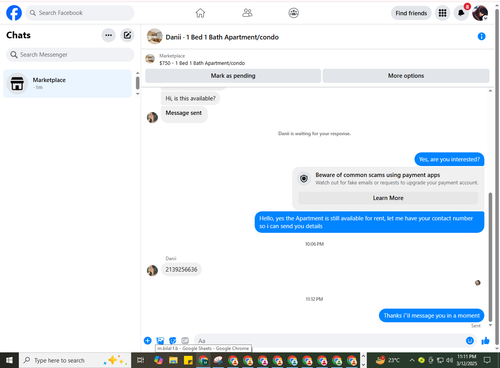This screenshot has width=500, height=368.
Task: Open the Windows notification center
Action: (487, 360)
